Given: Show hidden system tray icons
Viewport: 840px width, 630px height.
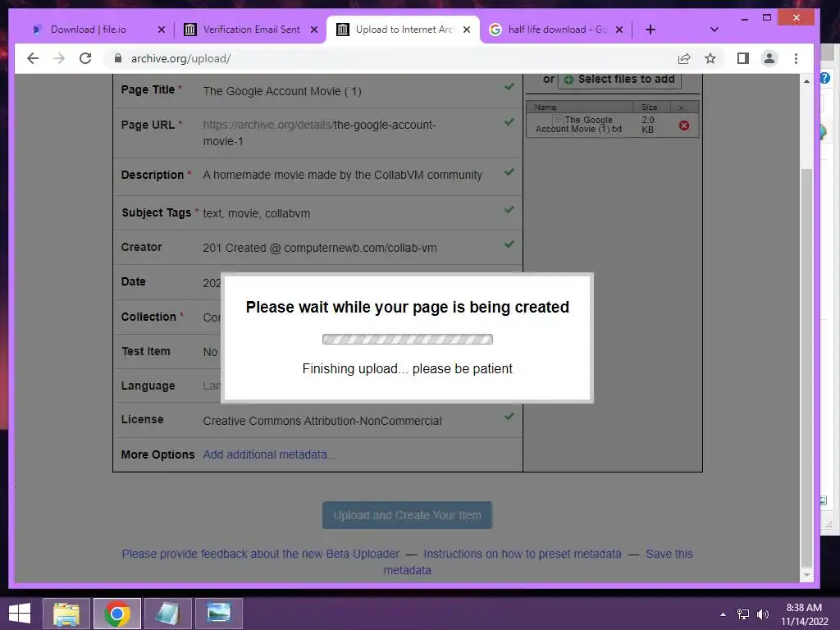Looking at the screenshot, I should 724,614.
